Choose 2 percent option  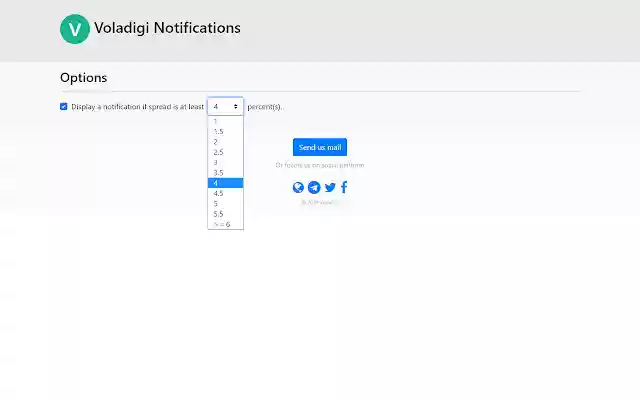pos(225,142)
